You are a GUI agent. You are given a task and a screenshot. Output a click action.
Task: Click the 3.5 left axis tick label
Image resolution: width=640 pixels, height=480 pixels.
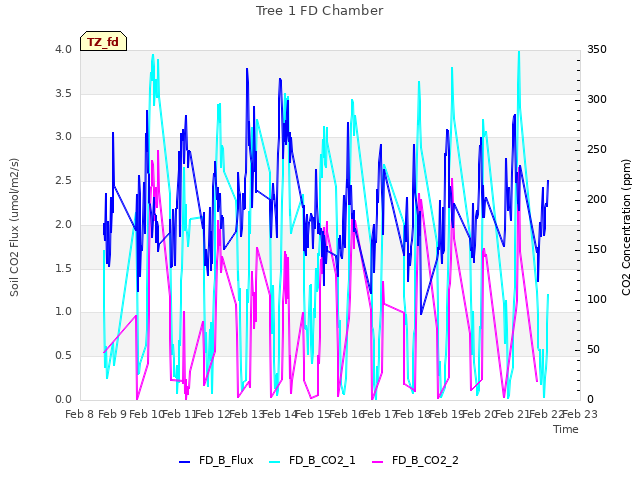(64, 93)
